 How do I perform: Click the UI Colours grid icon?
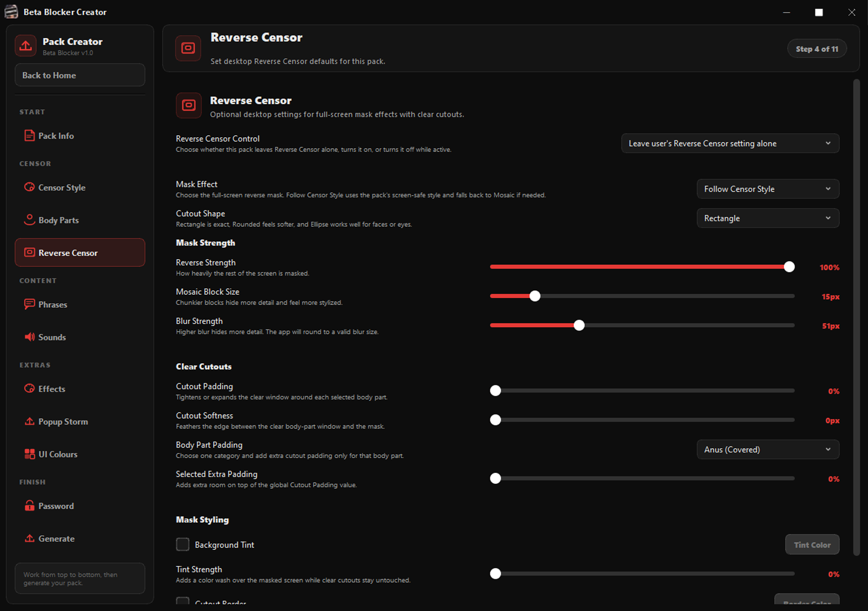click(29, 454)
